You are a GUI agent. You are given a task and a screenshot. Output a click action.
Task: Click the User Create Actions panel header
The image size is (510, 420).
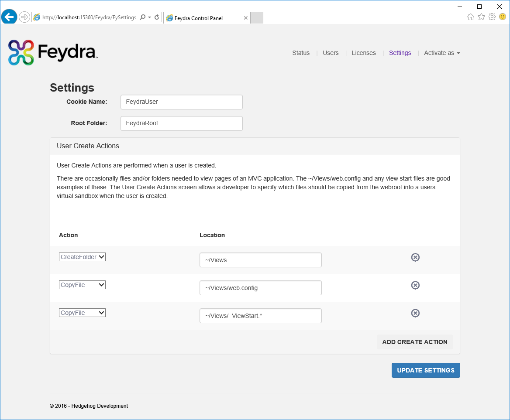255,146
